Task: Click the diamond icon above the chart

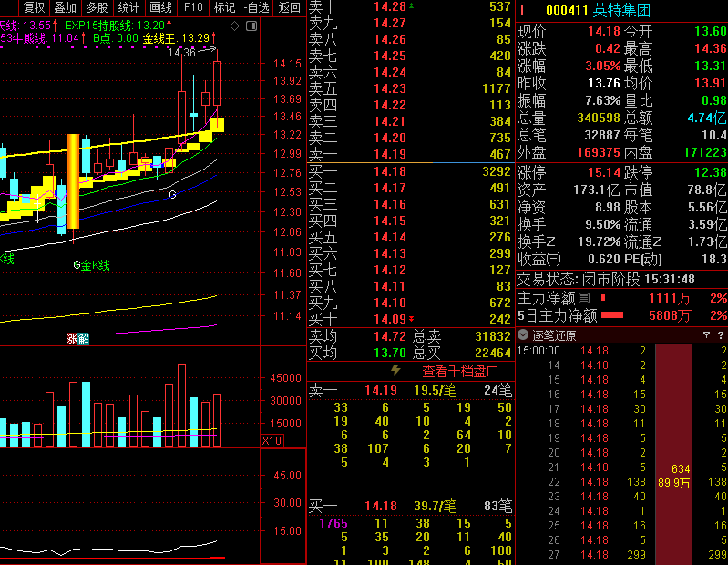Action: pos(235,26)
